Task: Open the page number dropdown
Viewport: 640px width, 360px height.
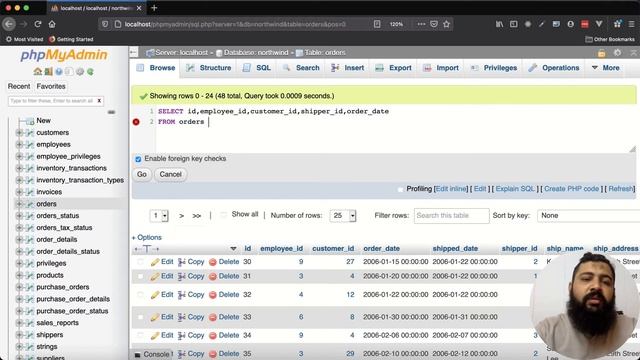Action: coord(159,216)
